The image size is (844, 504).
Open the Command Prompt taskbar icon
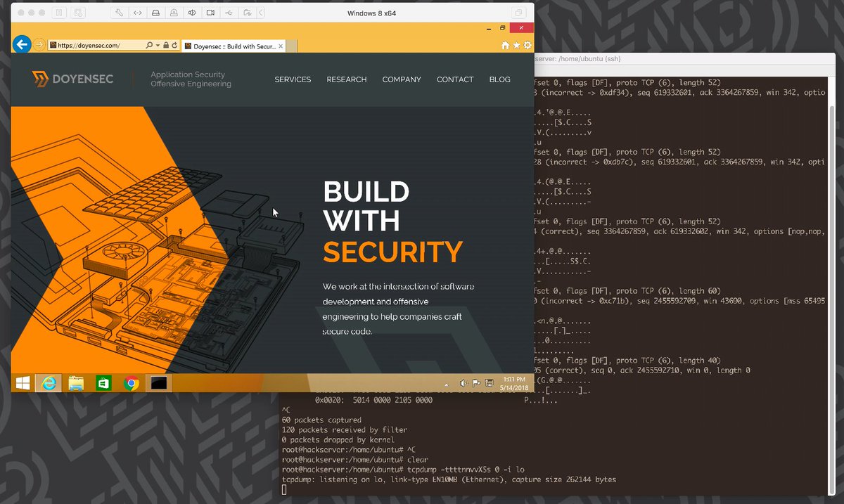tap(158, 383)
